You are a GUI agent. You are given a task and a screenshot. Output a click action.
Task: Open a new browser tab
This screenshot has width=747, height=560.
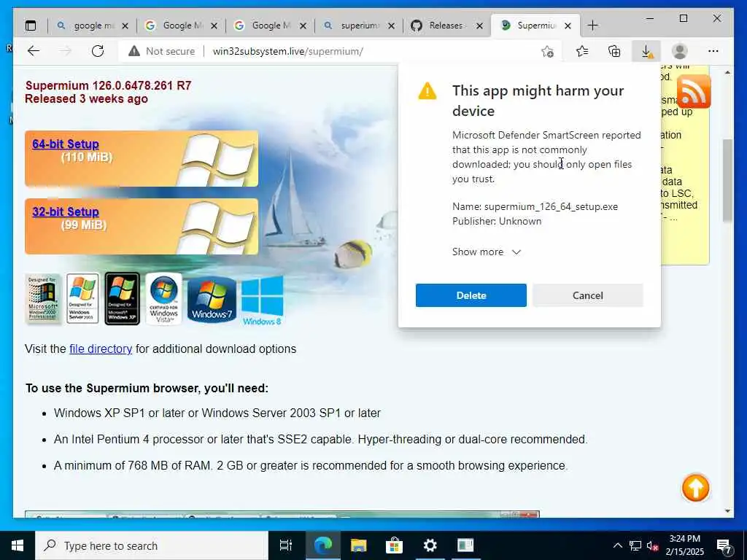[x=592, y=26]
